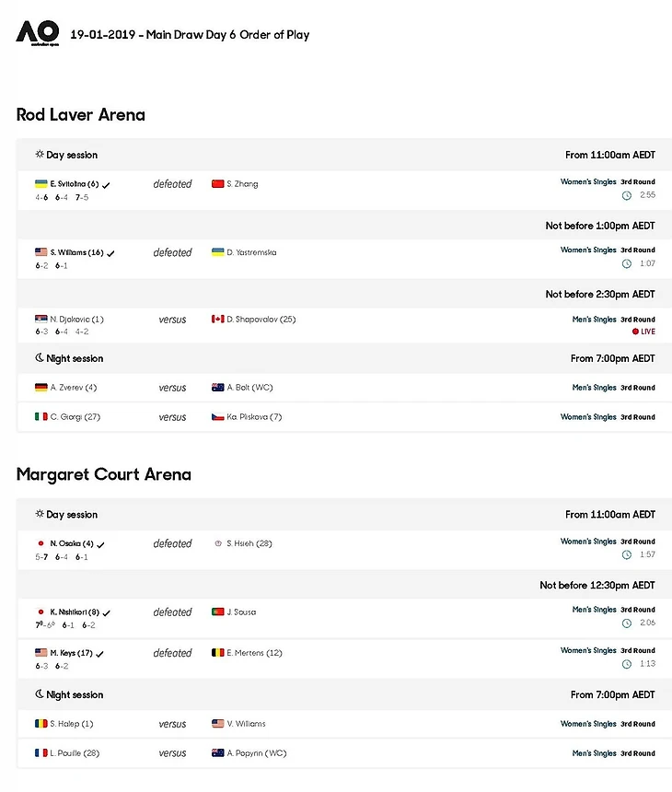
Task: Click the sun icon for Rod Laver Day session
Action: [40, 155]
